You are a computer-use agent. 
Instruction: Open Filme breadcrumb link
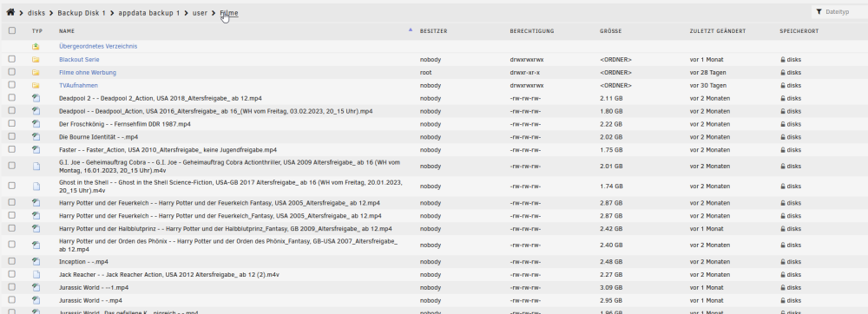(229, 13)
